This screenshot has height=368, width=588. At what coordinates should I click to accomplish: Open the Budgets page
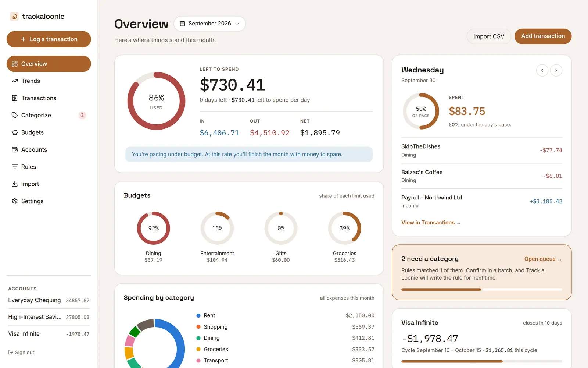coord(49,132)
